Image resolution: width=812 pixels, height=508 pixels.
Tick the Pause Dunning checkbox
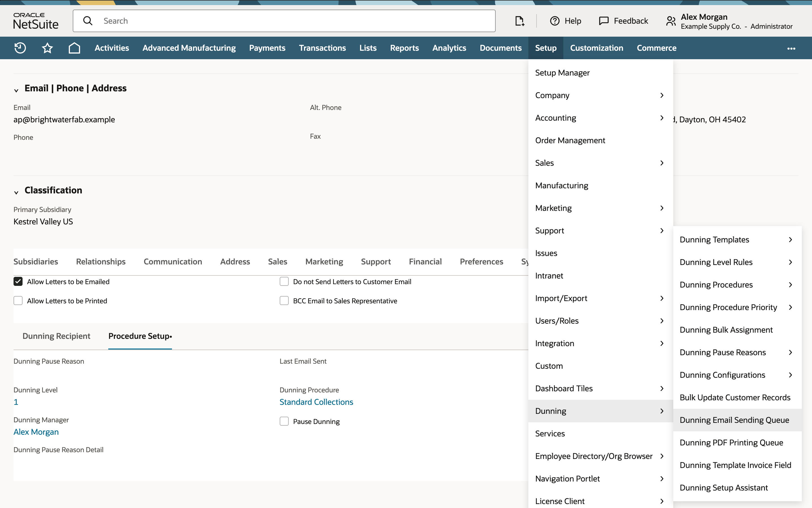[x=284, y=421]
